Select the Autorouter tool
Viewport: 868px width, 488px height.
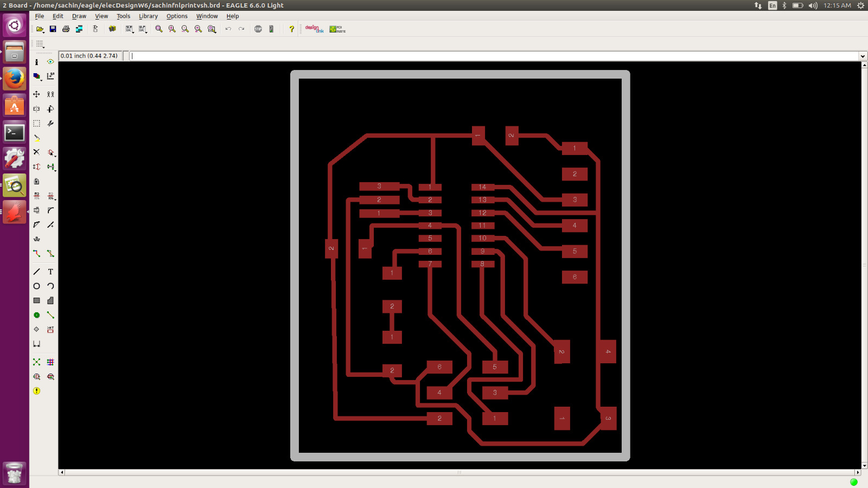[x=50, y=362]
